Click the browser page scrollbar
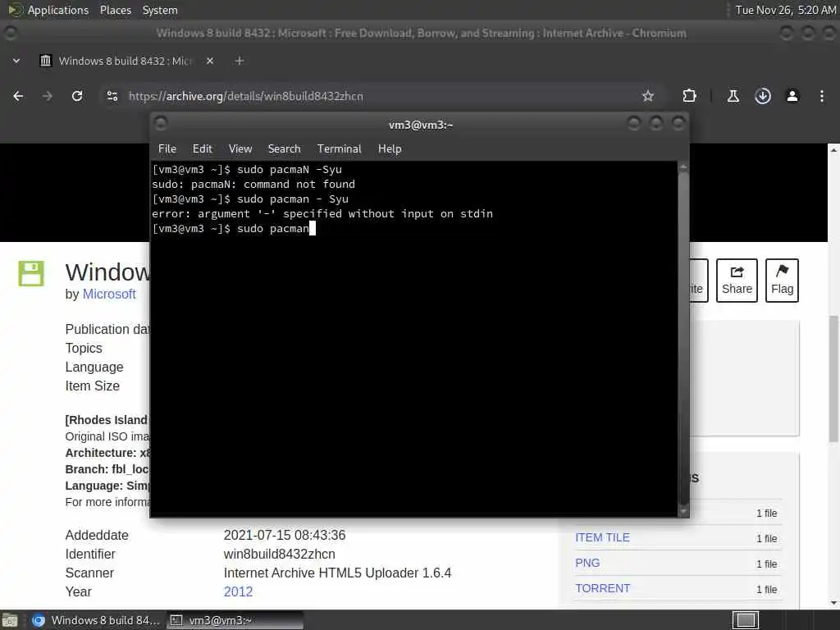The height and width of the screenshot is (630, 840). tap(833, 379)
